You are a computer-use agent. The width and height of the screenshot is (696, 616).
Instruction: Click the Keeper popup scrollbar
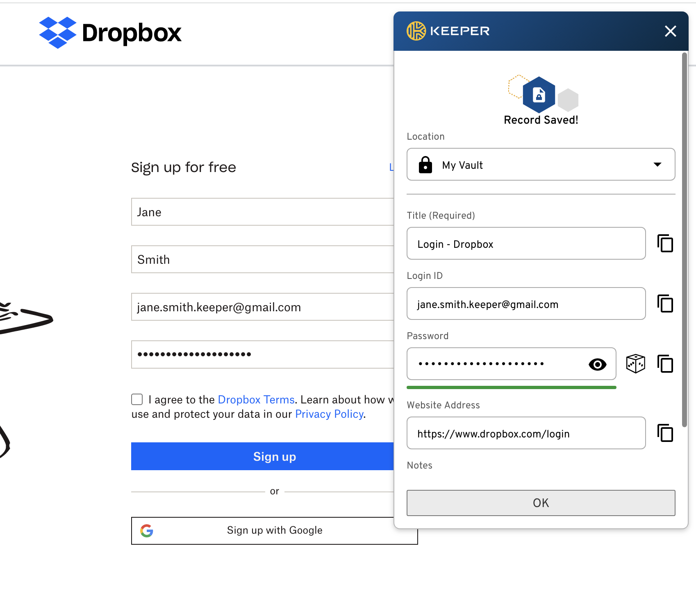coord(684,240)
